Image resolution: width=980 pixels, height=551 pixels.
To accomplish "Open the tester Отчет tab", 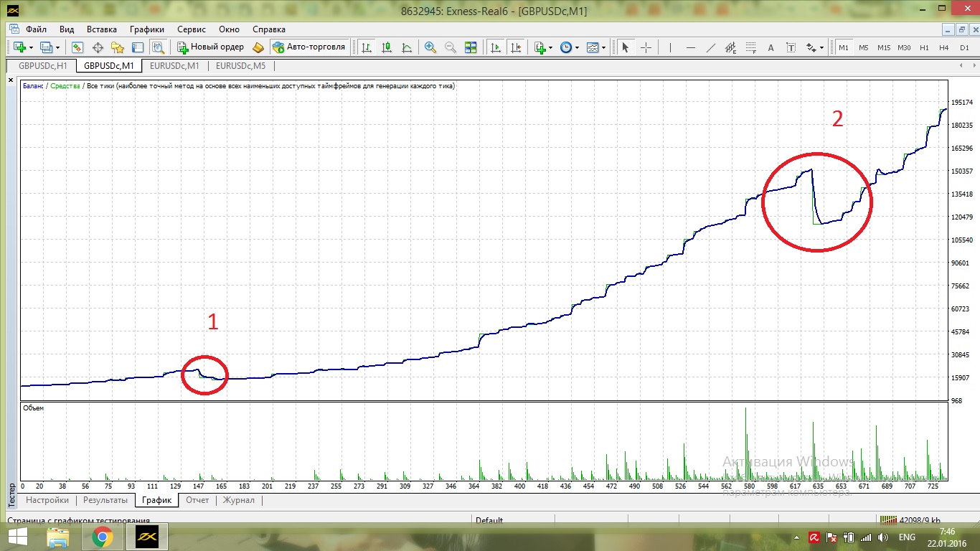I will [x=197, y=500].
